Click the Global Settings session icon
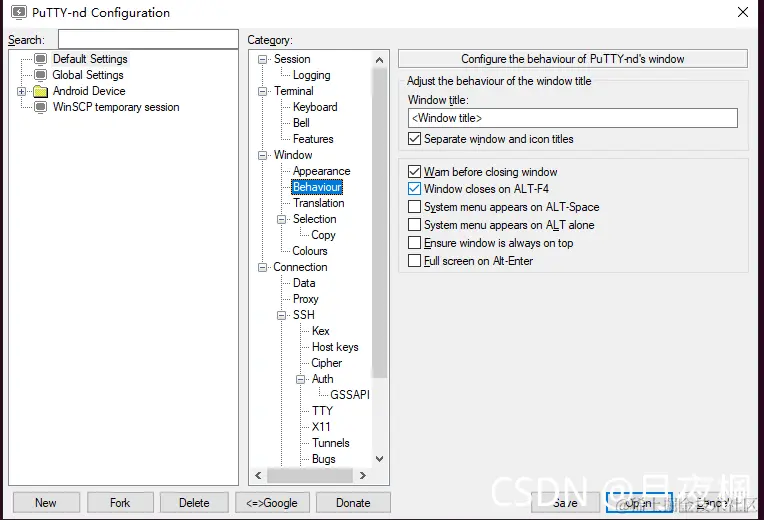This screenshot has height=520, width=764. [x=41, y=75]
